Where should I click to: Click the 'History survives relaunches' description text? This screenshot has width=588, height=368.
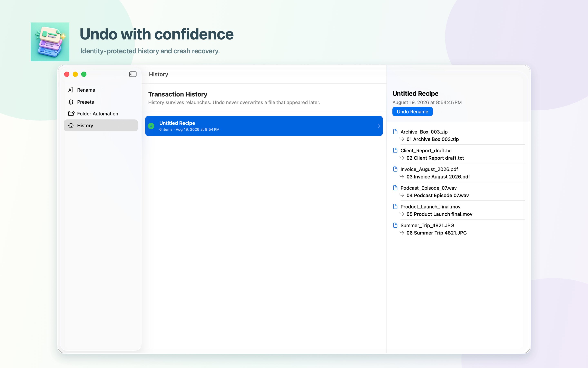pyautogui.click(x=234, y=102)
